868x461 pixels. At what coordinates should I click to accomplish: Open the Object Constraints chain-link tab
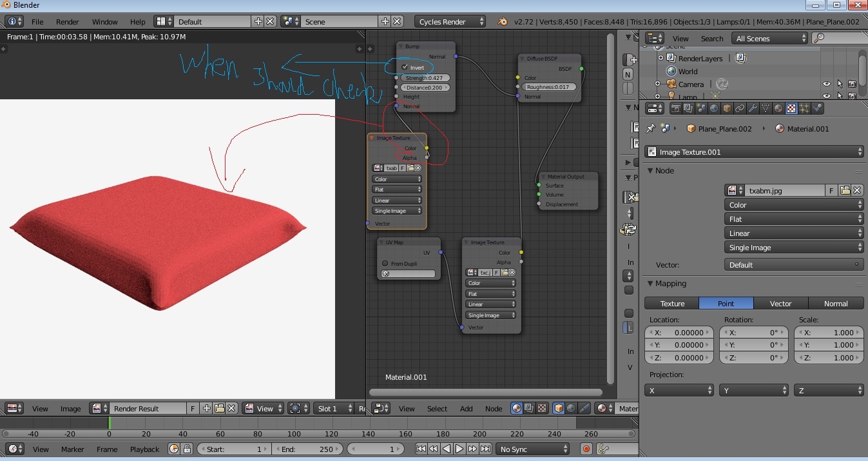[740, 108]
